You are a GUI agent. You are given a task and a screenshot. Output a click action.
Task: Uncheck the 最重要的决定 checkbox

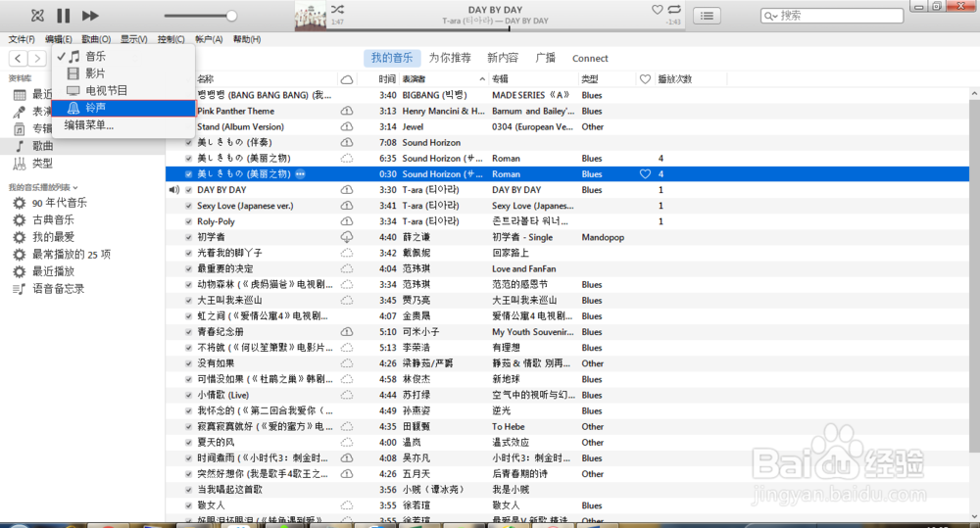(189, 268)
